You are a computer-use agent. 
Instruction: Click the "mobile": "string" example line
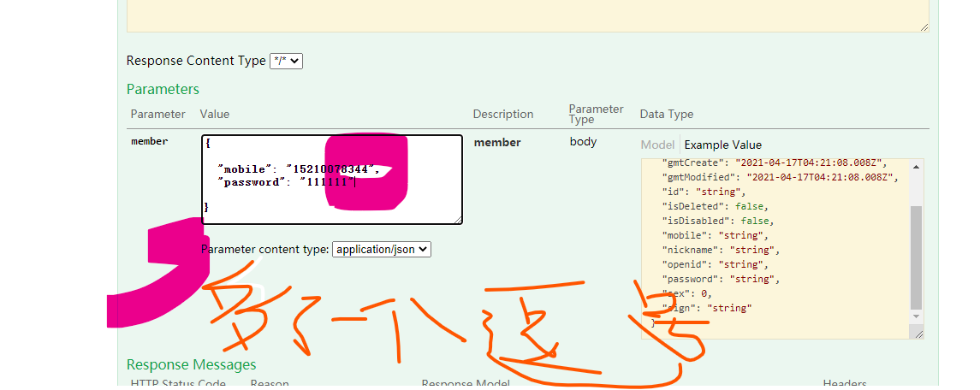(715, 236)
